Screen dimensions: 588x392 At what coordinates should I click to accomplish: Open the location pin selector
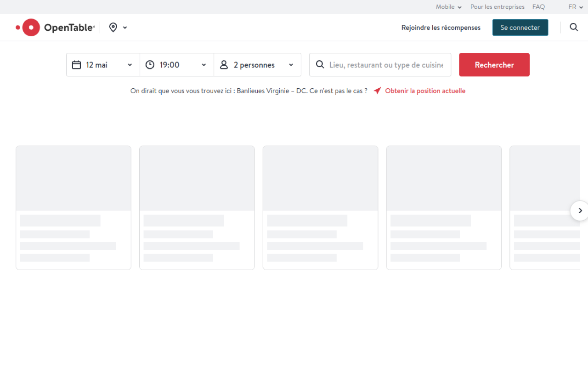[x=118, y=28]
